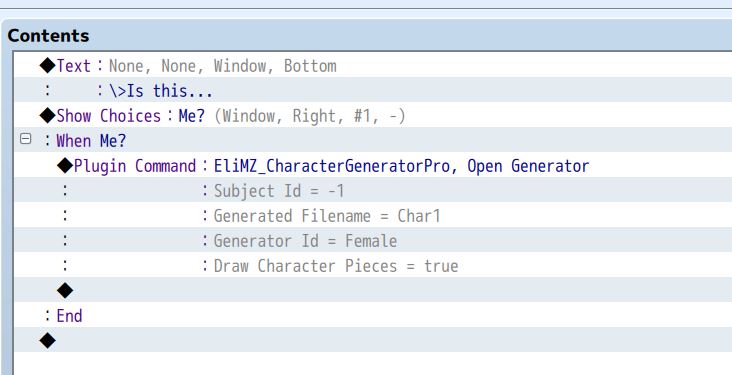Collapse the When Me? branch
Viewport: 732px width, 375px height.
(x=26, y=139)
